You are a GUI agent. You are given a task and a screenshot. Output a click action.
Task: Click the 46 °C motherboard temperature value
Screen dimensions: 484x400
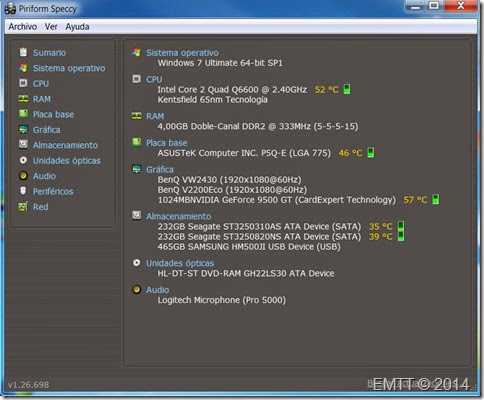350,153
